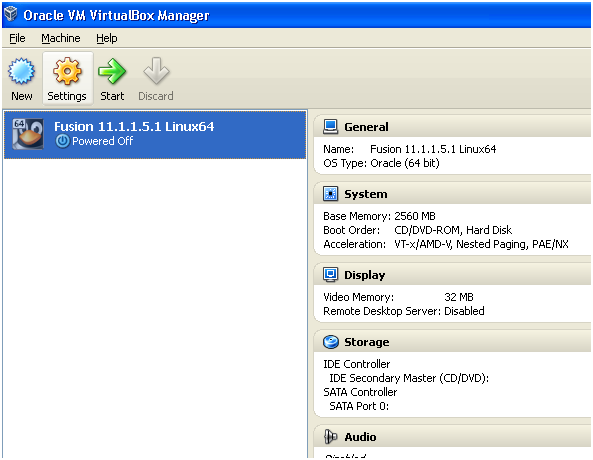Click the Powered Off status icon
The width and height of the screenshot is (593, 460).
coord(62,141)
